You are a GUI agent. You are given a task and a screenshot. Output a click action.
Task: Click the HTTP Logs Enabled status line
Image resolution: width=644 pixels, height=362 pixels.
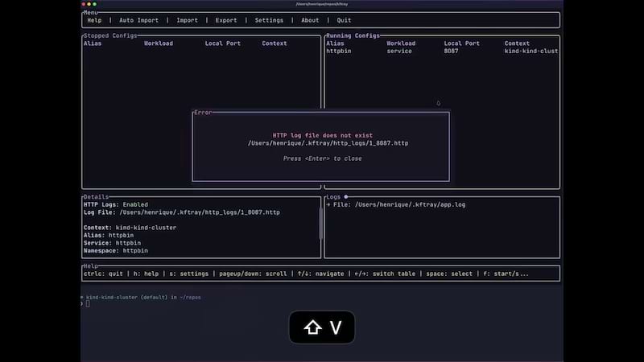coord(116,205)
